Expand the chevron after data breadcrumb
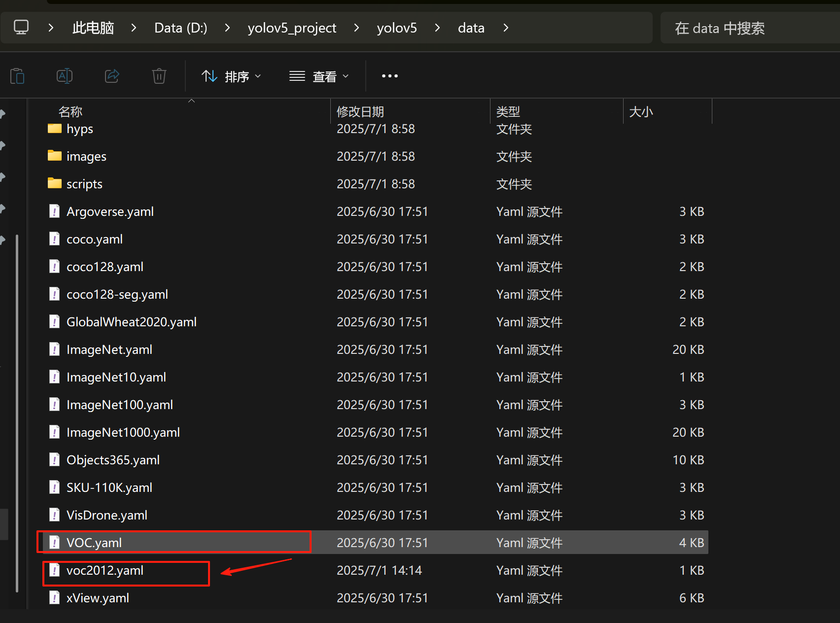Screen dimensions: 840x623 click(506, 28)
